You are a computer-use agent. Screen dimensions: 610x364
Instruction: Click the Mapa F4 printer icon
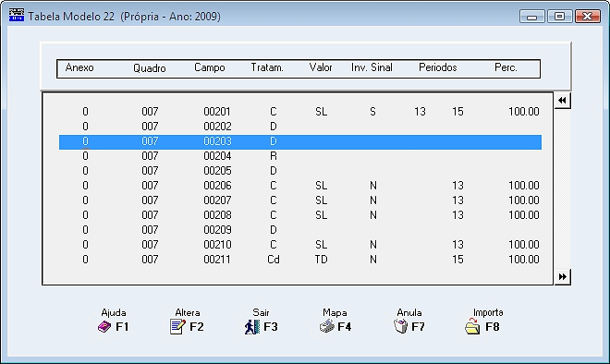[327, 326]
